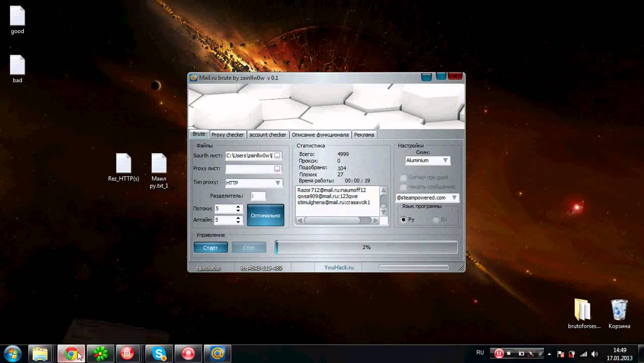Click the help question-mark title button
This screenshot has width=644, height=363.
click(x=426, y=77)
